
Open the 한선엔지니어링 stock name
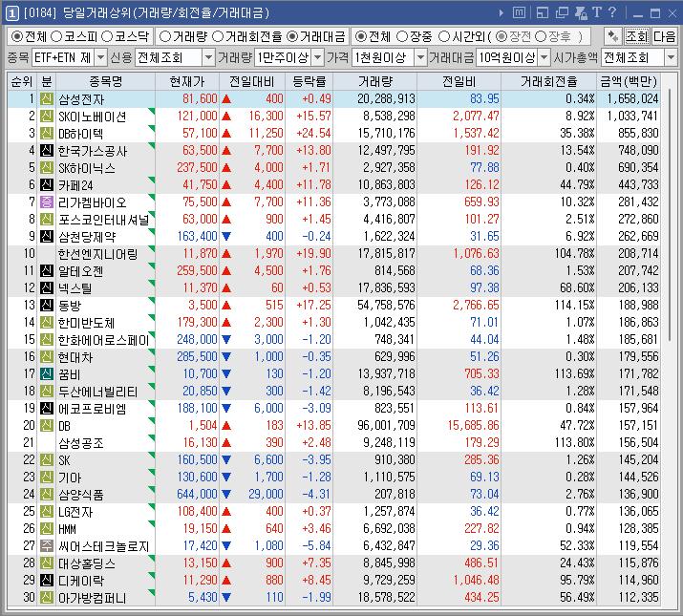tap(98, 254)
